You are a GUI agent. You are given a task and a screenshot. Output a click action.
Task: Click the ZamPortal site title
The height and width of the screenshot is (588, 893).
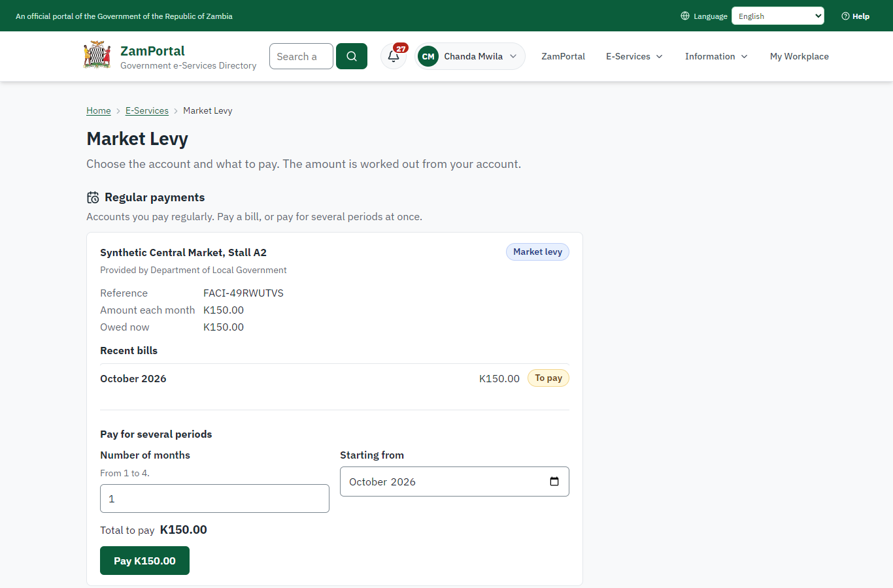152,51
